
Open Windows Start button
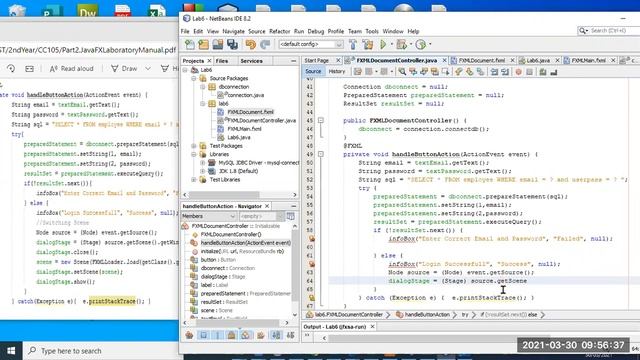pos(11,351)
